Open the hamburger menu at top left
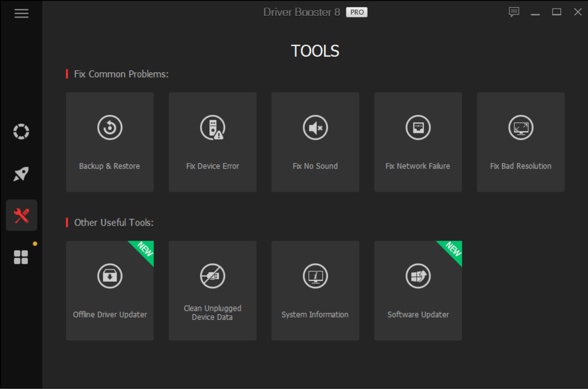The image size is (588, 389). point(21,14)
